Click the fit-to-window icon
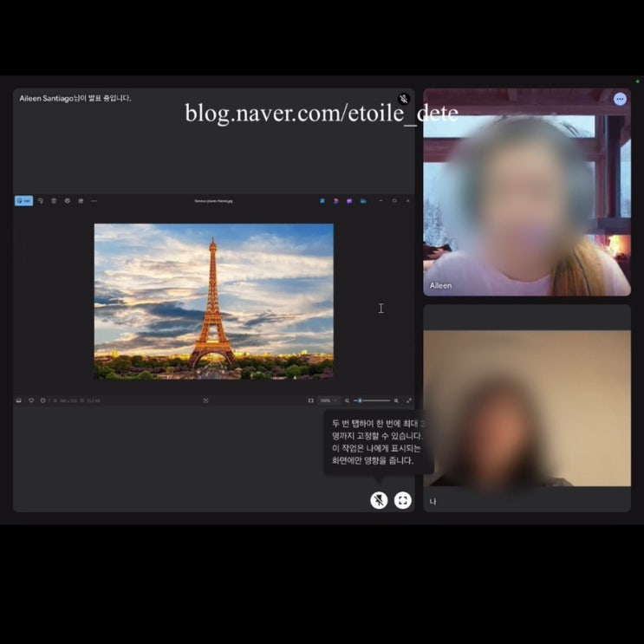 pyautogui.click(x=311, y=400)
